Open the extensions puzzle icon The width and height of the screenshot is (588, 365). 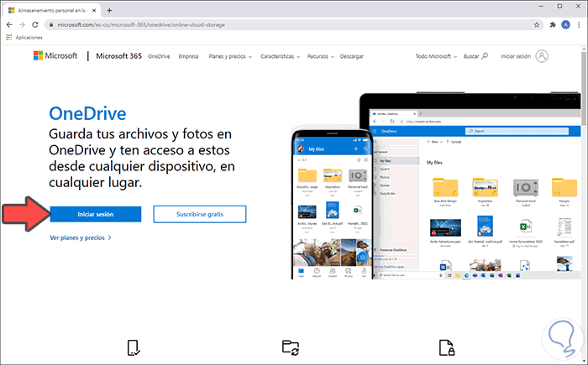coord(553,24)
